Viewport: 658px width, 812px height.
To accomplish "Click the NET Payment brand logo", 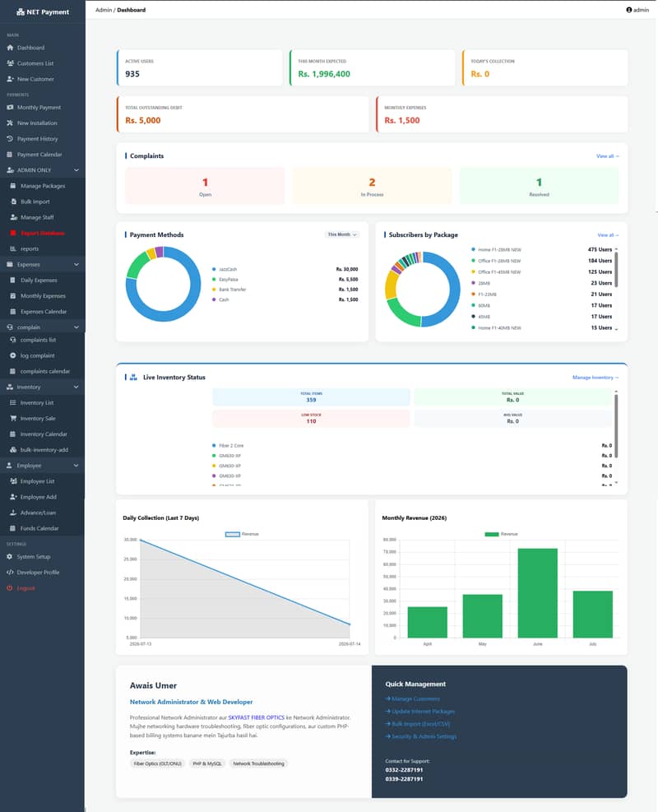I will [x=43, y=12].
